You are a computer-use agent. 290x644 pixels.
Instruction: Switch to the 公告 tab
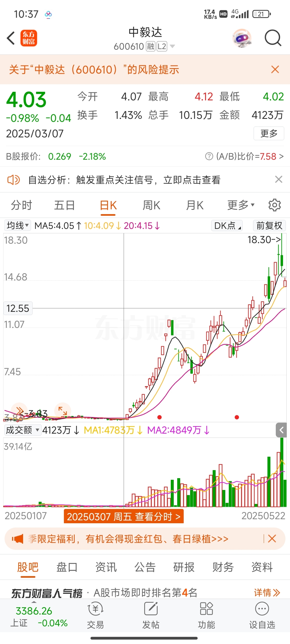[x=145, y=567]
